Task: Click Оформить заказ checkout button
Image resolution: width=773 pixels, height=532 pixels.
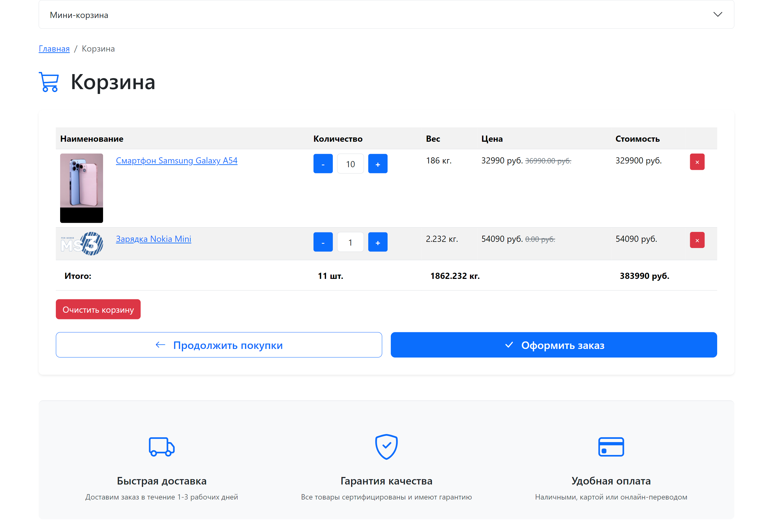Action: pos(553,345)
